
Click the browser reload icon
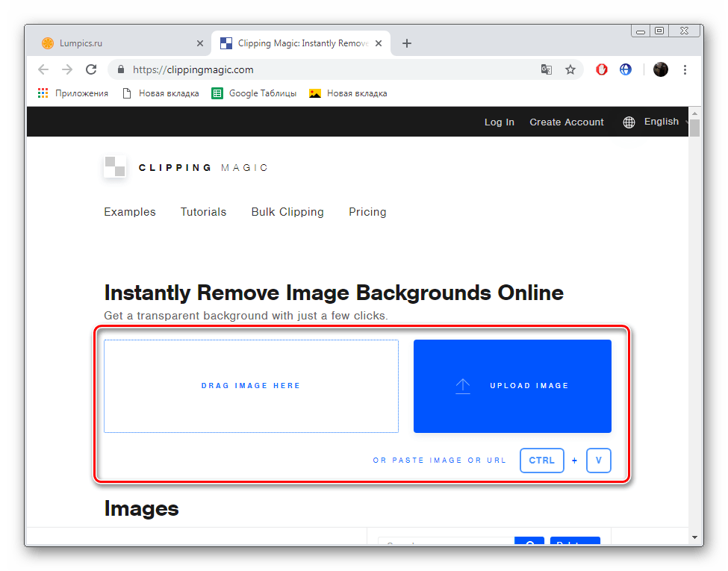pos(91,69)
